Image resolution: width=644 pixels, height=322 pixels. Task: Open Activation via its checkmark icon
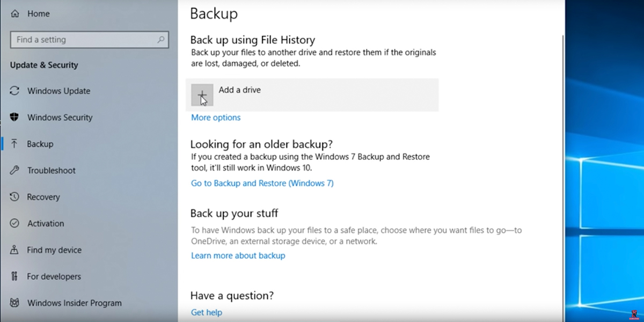click(13, 223)
